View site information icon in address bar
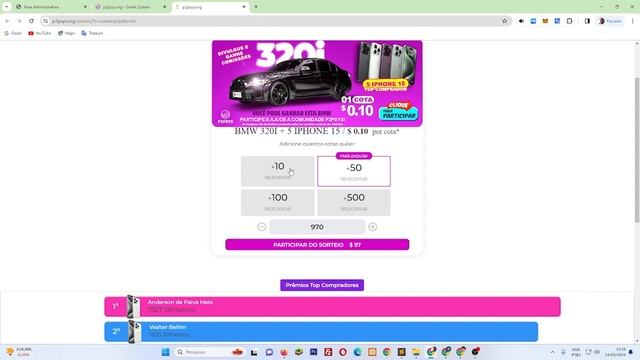 [x=46, y=21]
